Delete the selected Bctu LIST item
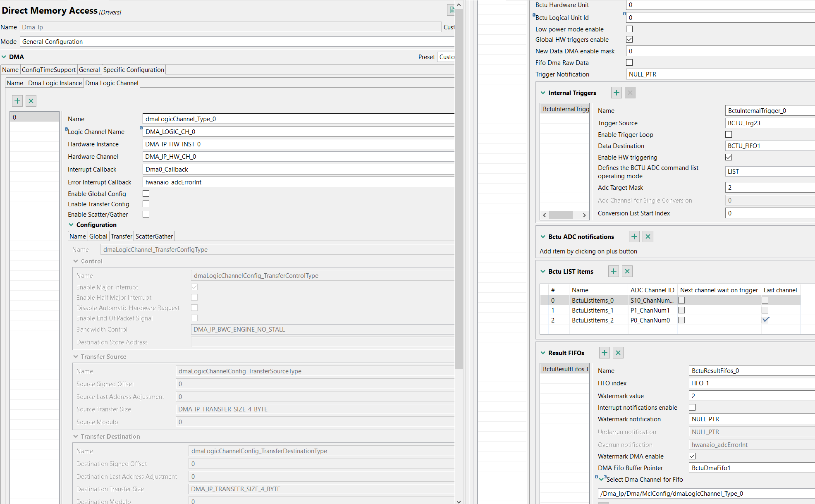The image size is (815, 504). 627,271
